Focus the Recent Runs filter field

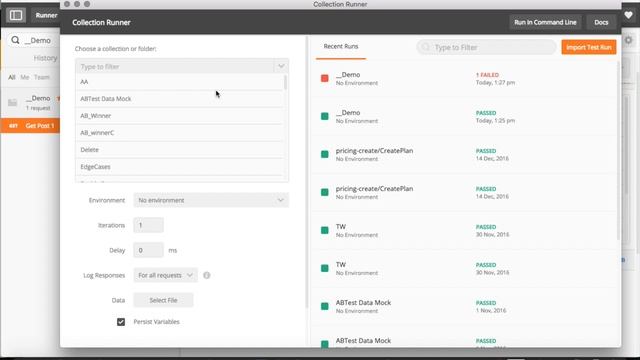(x=486, y=47)
